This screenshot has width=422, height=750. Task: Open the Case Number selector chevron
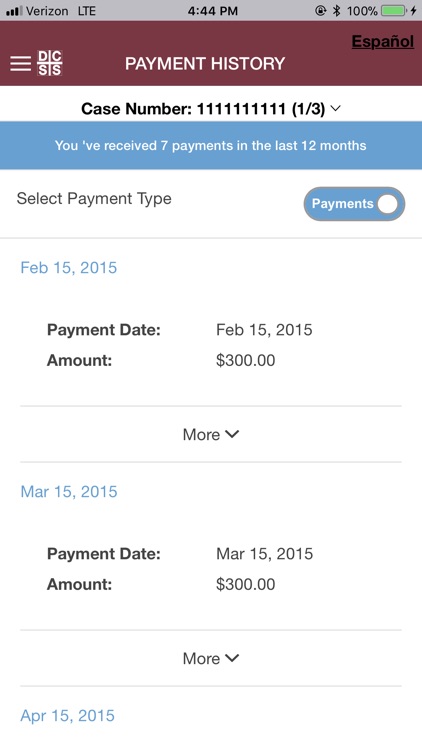[x=336, y=109]
